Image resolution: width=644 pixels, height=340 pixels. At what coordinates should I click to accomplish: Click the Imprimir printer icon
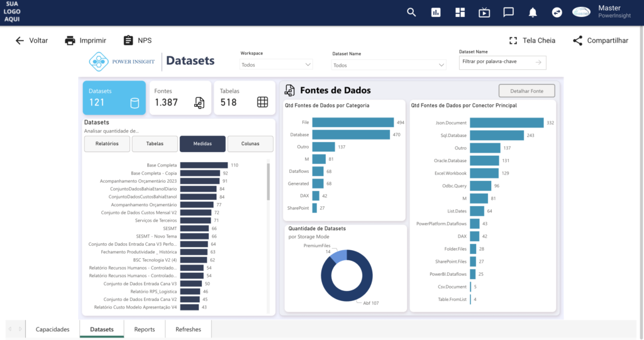pyautogui.click(x=70, y=40)
